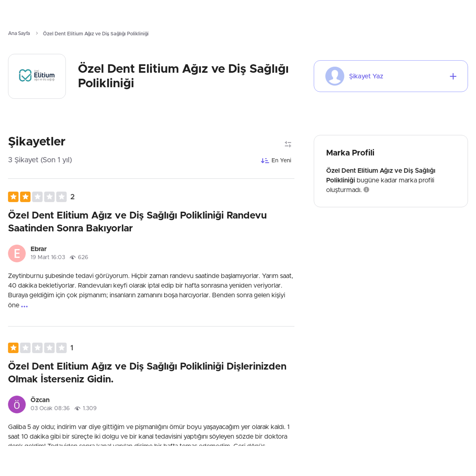Click the 1-star rating on Özcan's complaint
Screen dimensions: 476x476
click(x=40, y=348)
